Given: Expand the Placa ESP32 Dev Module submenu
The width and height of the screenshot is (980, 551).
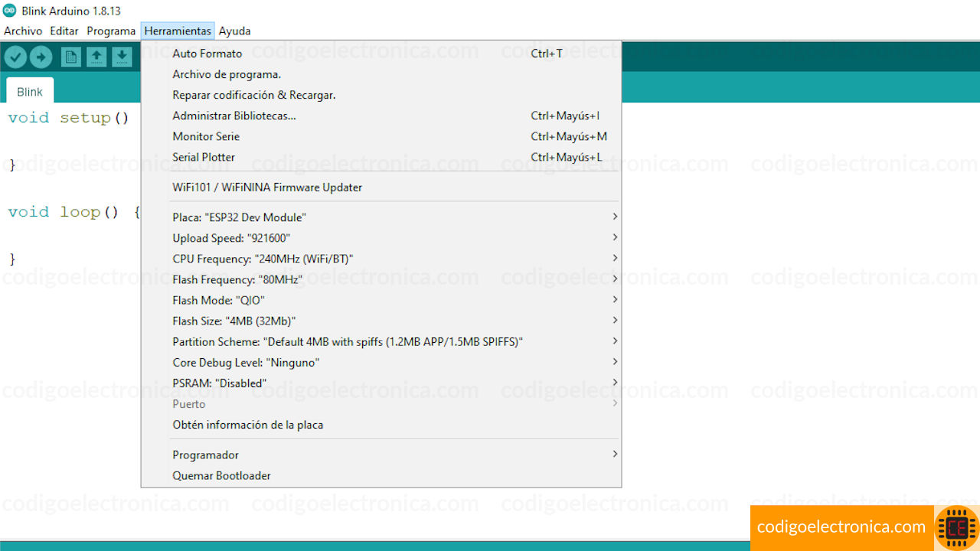Looking at the screenshot, I should pyautogui.click(x=381, y=217).
